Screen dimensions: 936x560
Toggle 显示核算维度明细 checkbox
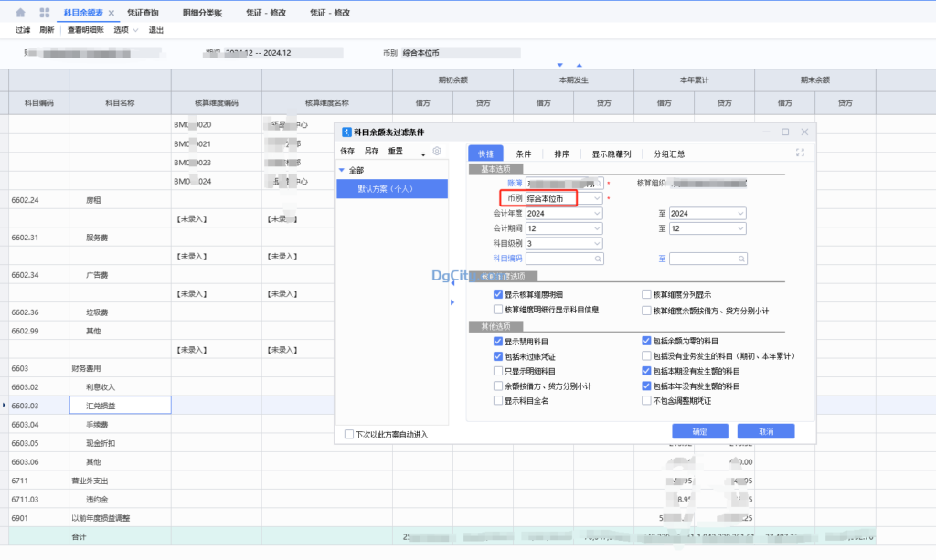498,294
